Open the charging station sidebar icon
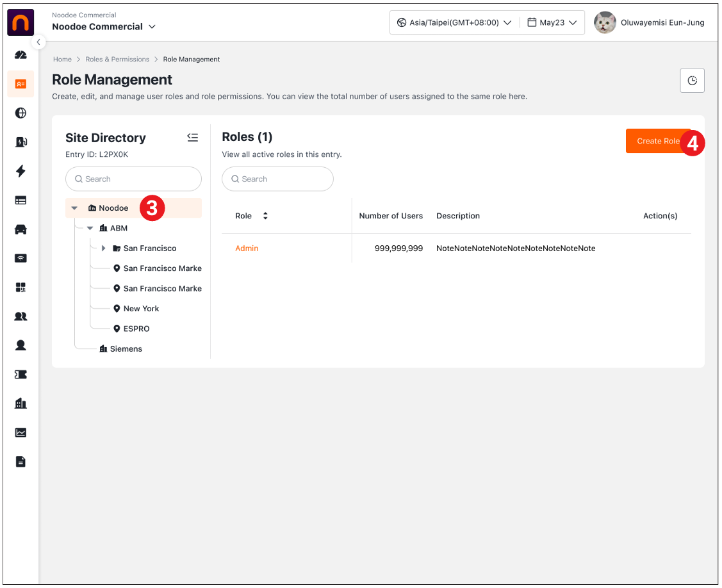 point(21,142)
